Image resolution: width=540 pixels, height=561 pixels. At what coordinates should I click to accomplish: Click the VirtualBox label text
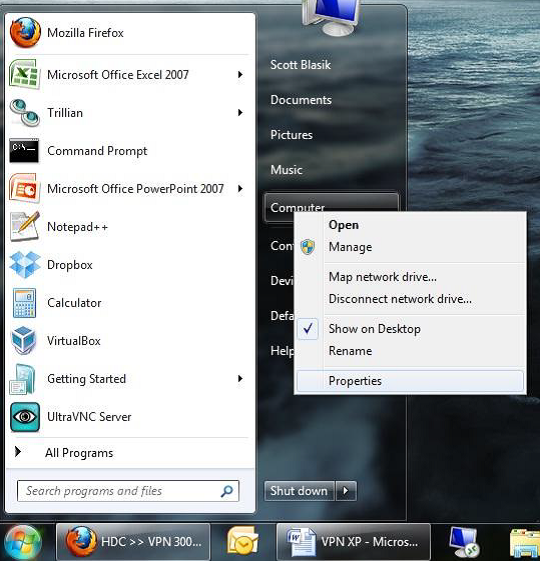[x=74, y=341]
